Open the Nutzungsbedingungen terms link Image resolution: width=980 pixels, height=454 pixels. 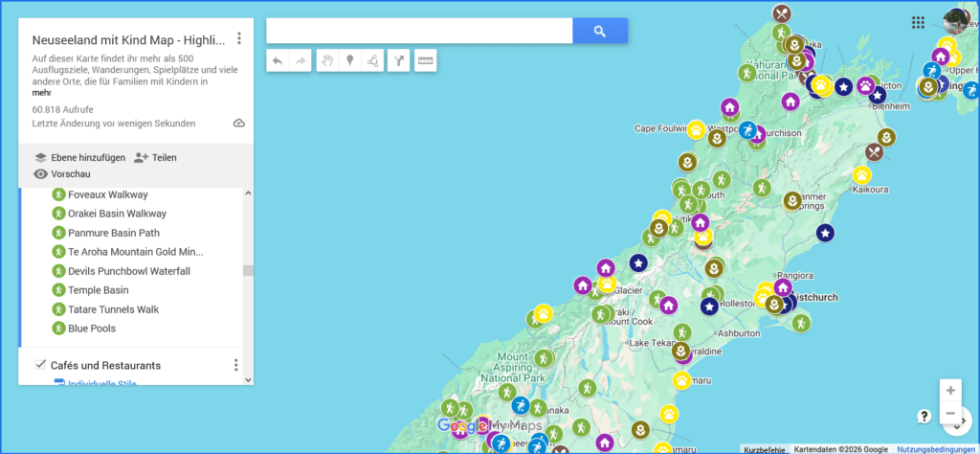pyautogui.click(x=936, y=449)
